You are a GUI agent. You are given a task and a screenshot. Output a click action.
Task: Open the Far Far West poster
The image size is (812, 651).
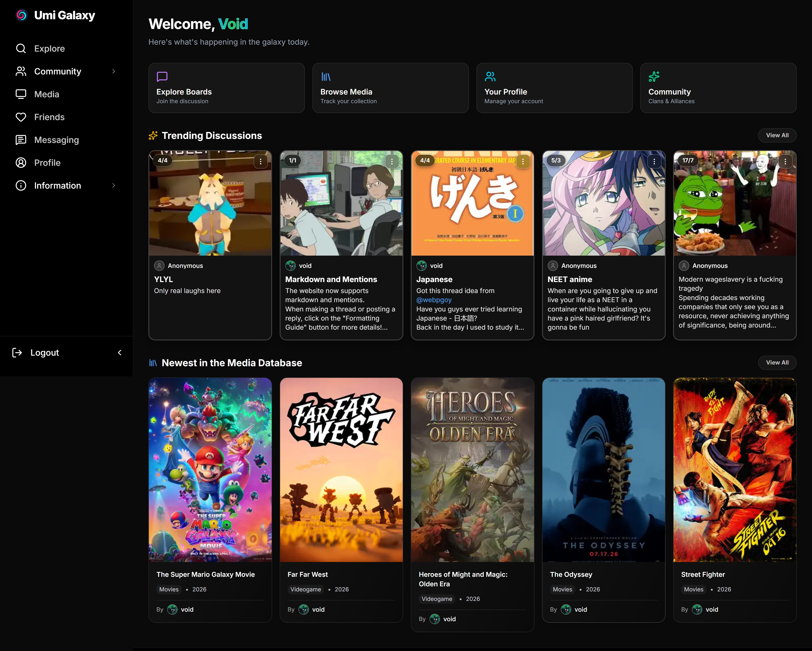[341, 470]
